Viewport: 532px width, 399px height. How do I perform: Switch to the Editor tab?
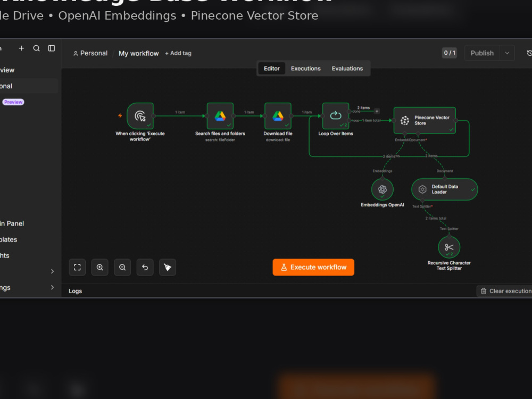click(272, 69)
